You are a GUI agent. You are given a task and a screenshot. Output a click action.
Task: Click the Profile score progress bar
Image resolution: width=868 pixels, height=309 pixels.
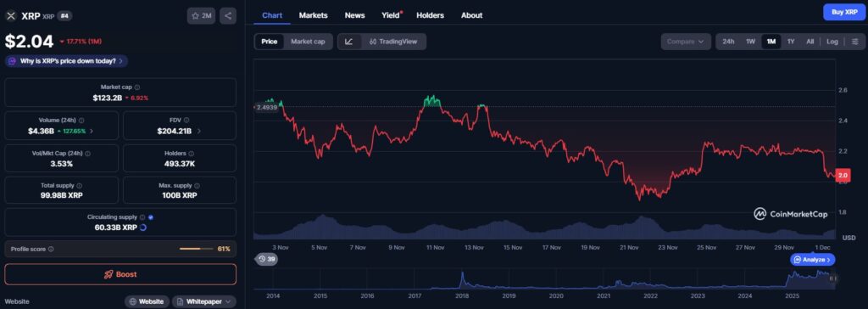(198, 249)
